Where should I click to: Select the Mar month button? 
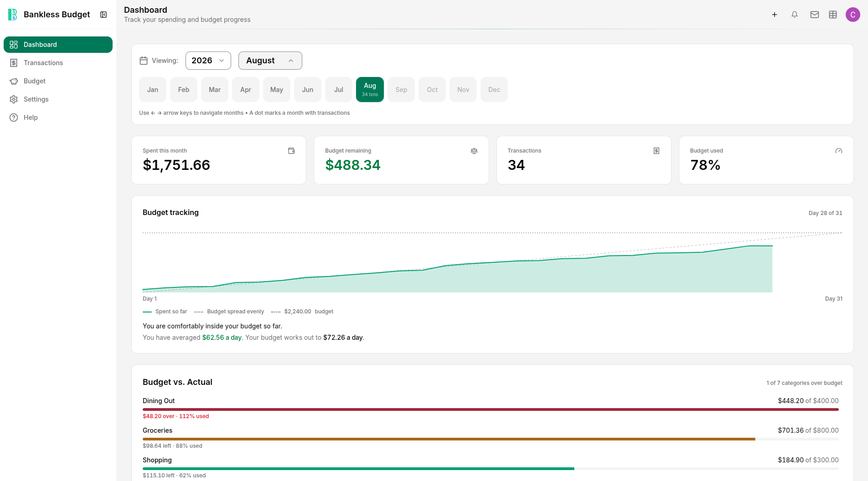click(215, 90)
